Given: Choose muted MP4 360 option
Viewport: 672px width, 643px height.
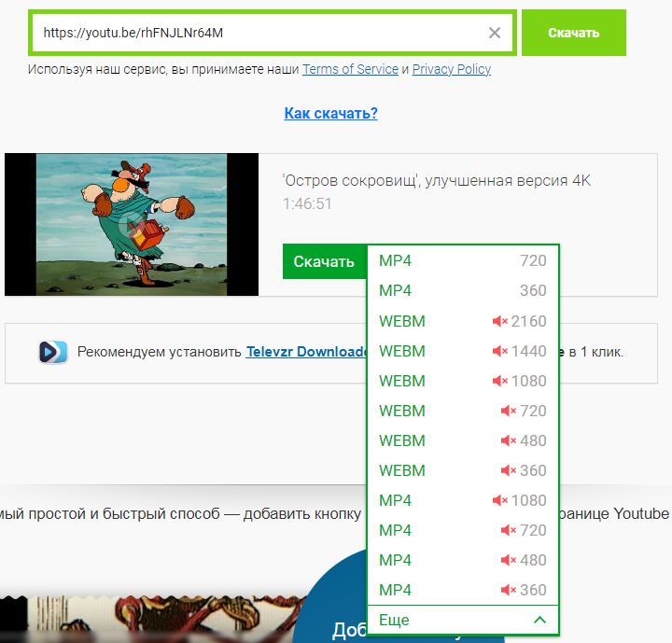Looking at the screenshot, I should [x=463, y=590].
